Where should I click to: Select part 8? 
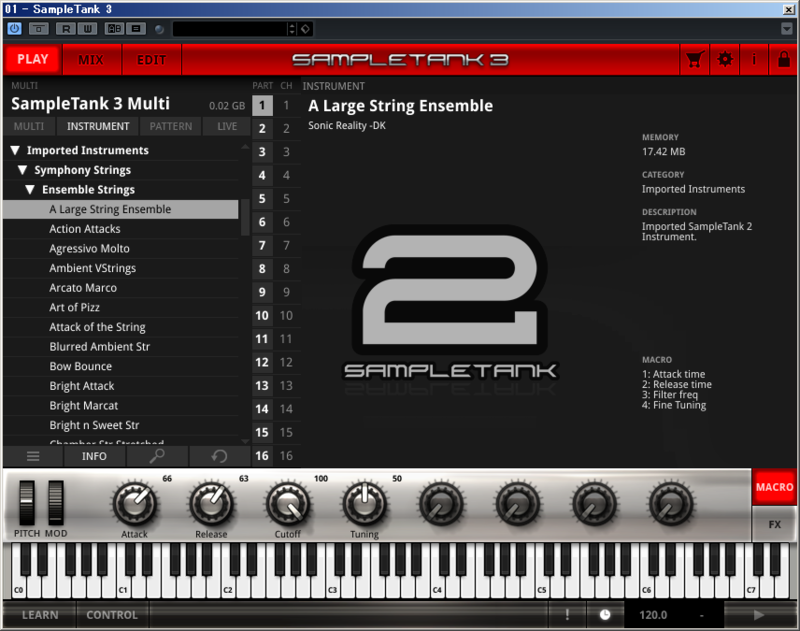tap(262, 269)
